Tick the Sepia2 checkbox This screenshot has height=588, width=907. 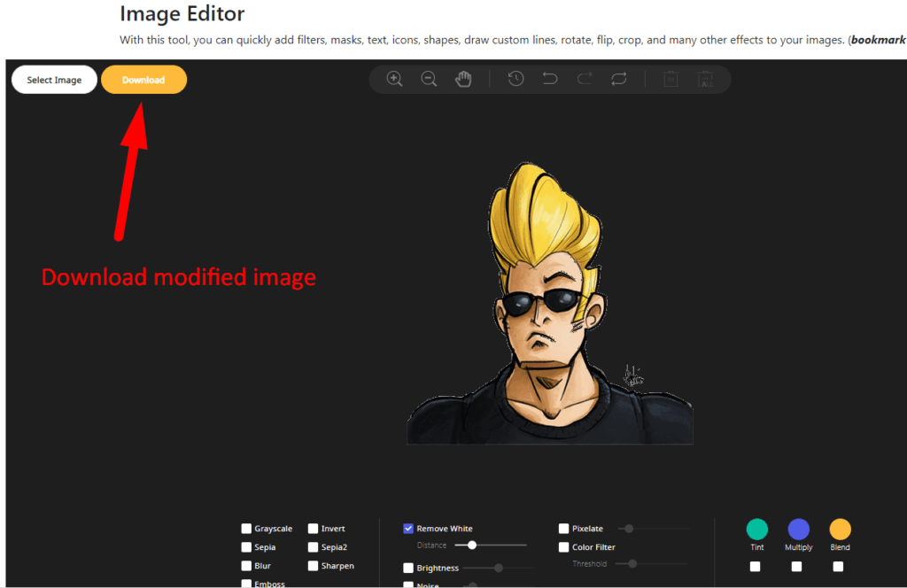pyautogui.click(x=313, y=547)
